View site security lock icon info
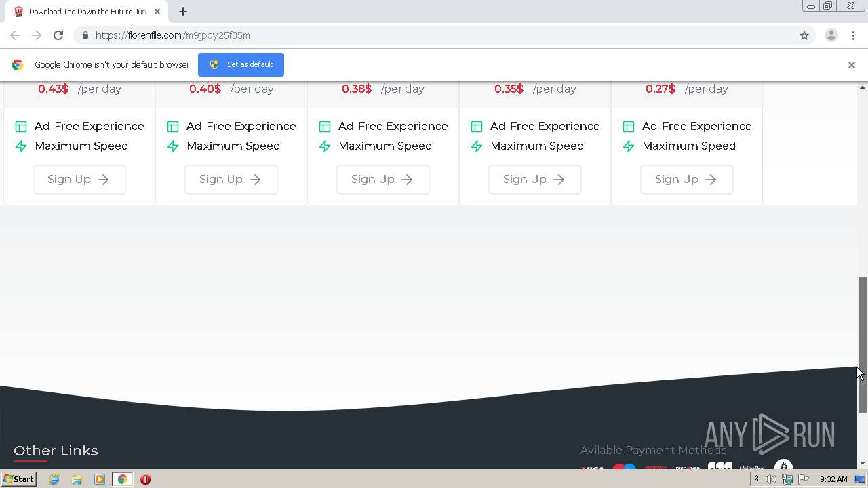Viewport: 868px width, 488px height. pos(85,35)
